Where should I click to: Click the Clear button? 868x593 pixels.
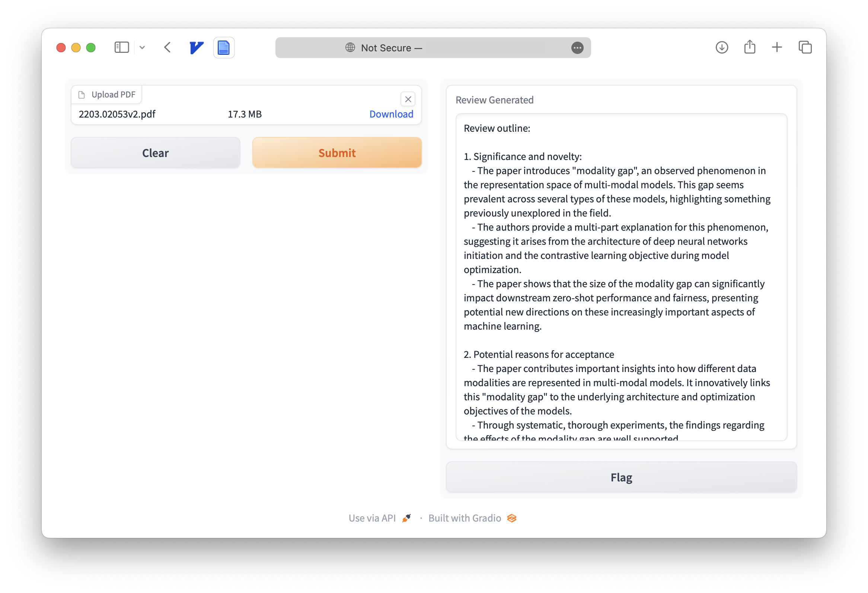pyautogui.click(x=155, y=152)
